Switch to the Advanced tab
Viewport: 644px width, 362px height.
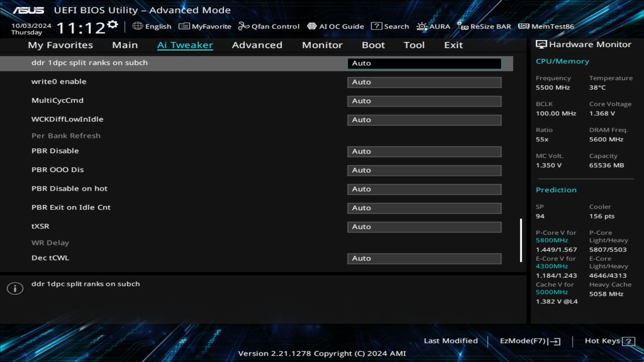[257, 45]
